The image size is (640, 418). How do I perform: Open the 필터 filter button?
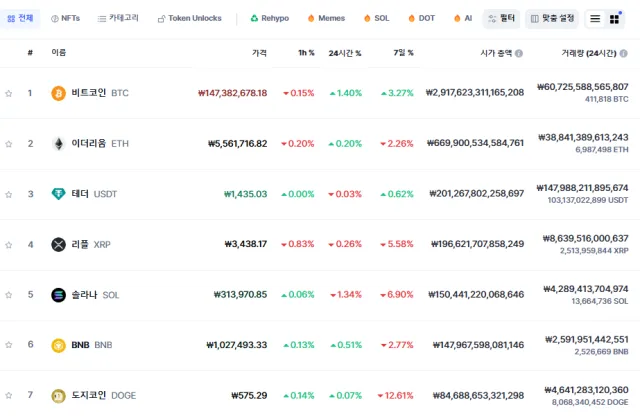coord(502,18)
